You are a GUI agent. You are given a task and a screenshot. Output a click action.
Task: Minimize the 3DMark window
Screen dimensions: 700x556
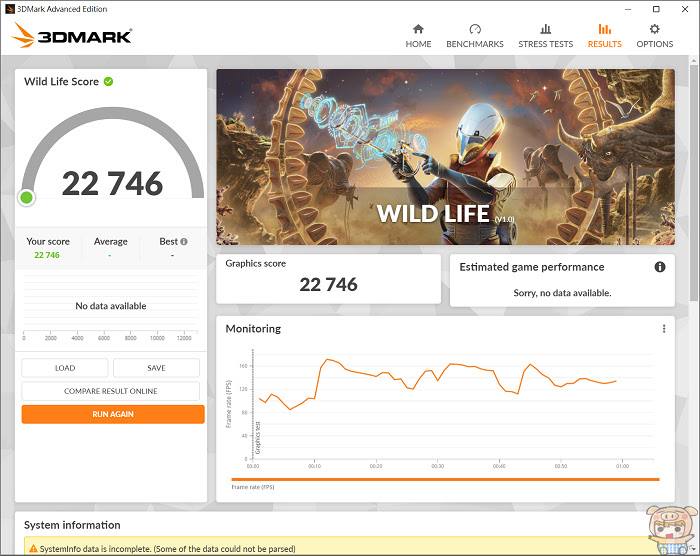pyautogui.click(x=628, y=9)
